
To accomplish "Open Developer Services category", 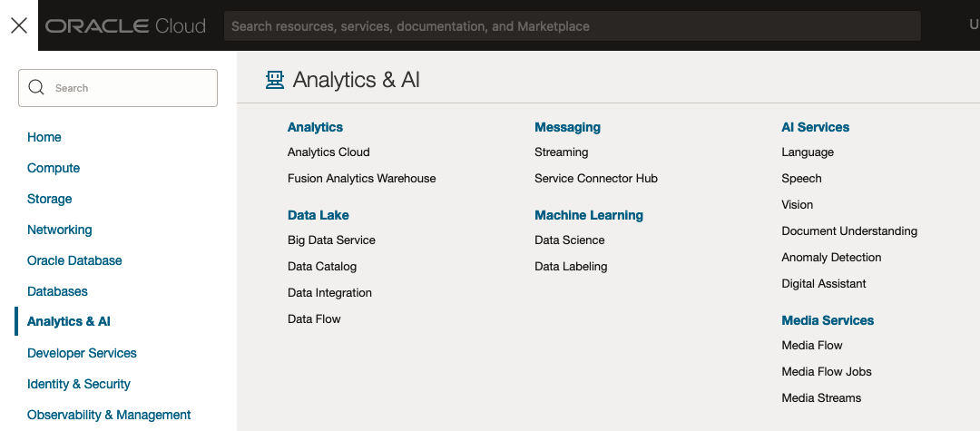I will pos(82,353).
